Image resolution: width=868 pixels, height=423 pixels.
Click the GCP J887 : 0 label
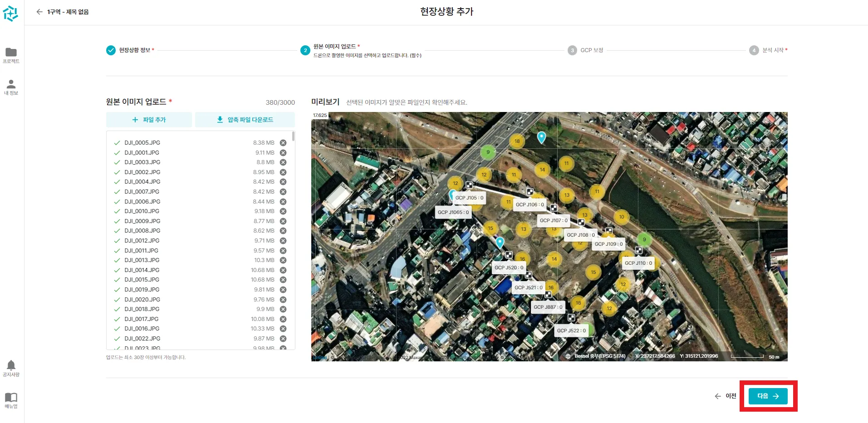(x=548, y=307)
